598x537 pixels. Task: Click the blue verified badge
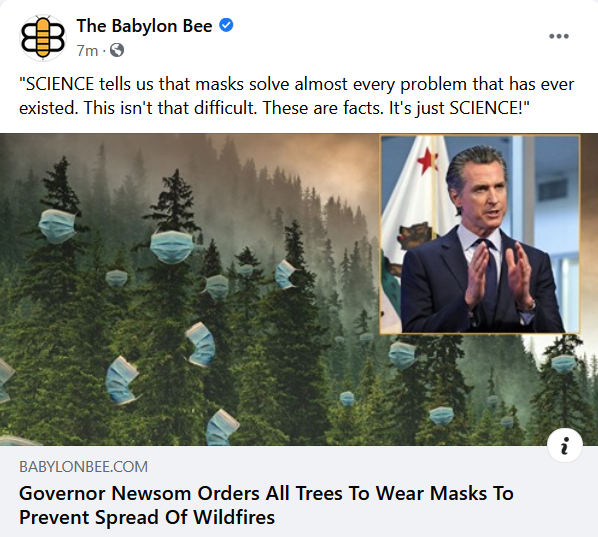click(x=226, y=25)
